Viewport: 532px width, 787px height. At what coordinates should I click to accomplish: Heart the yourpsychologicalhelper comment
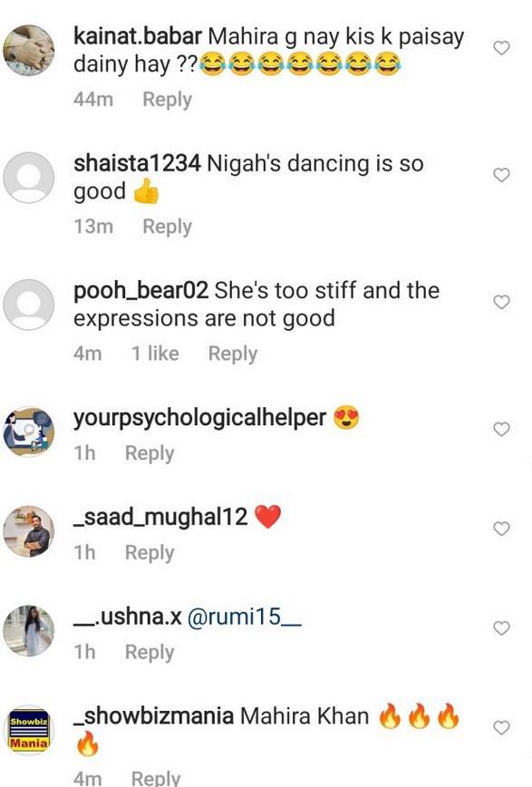click(x=501, y=429)
